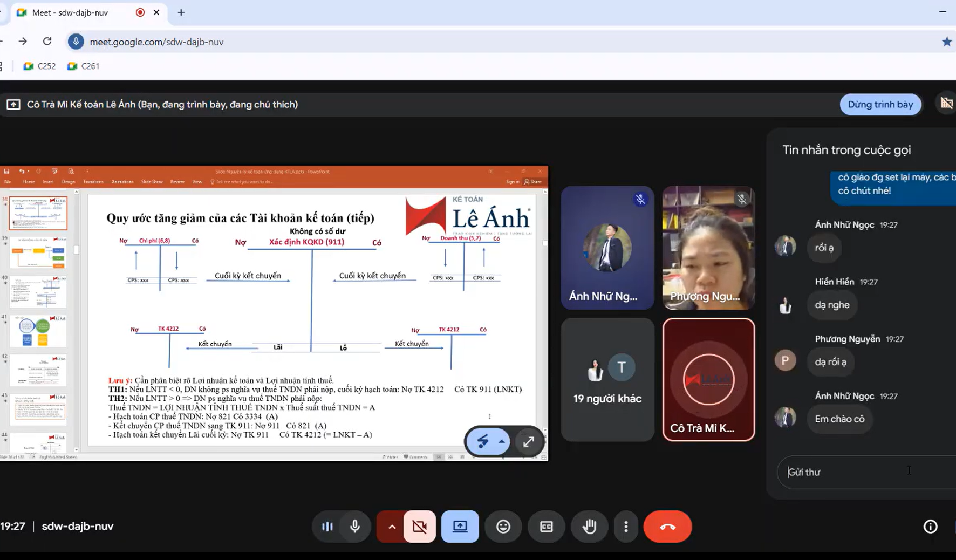
Task: Mute the microphone in Meet controls
Action: (355, 527)
